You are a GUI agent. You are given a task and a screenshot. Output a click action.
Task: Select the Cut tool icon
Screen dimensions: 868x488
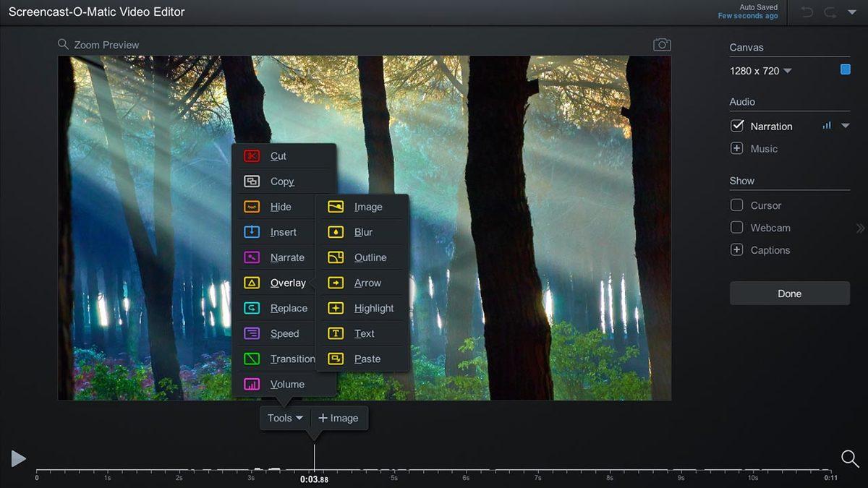pyautogui.click(x=252, y=155)
